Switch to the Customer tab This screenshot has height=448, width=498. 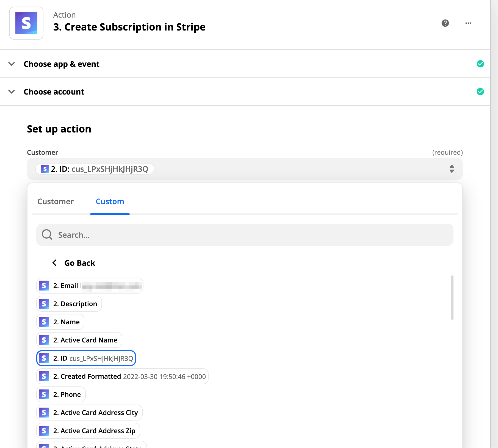coord(56,201)
